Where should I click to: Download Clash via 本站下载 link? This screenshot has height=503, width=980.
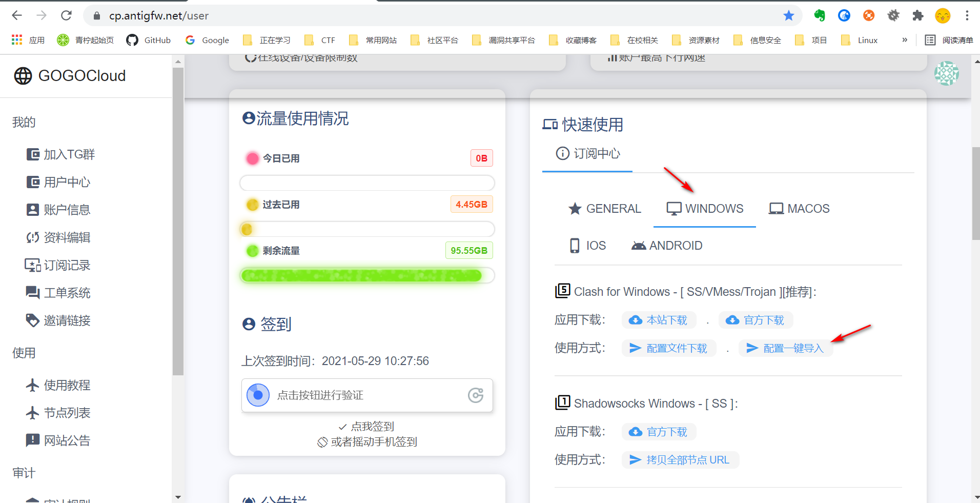(x=659, y=320)
